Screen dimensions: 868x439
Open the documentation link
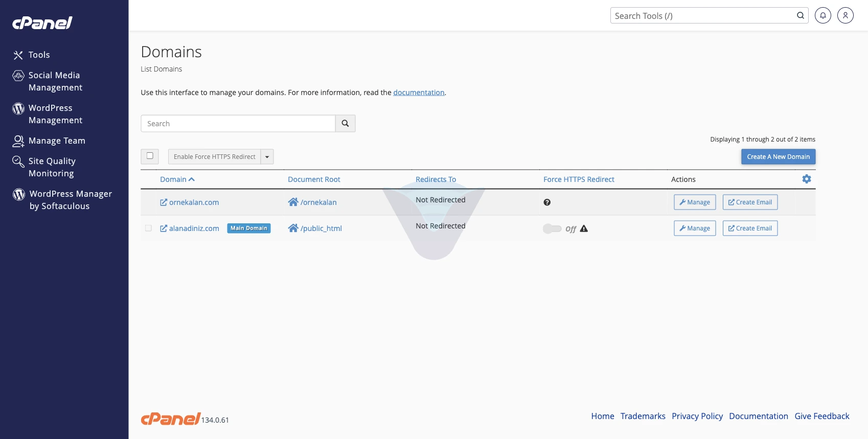coord(419,93)
